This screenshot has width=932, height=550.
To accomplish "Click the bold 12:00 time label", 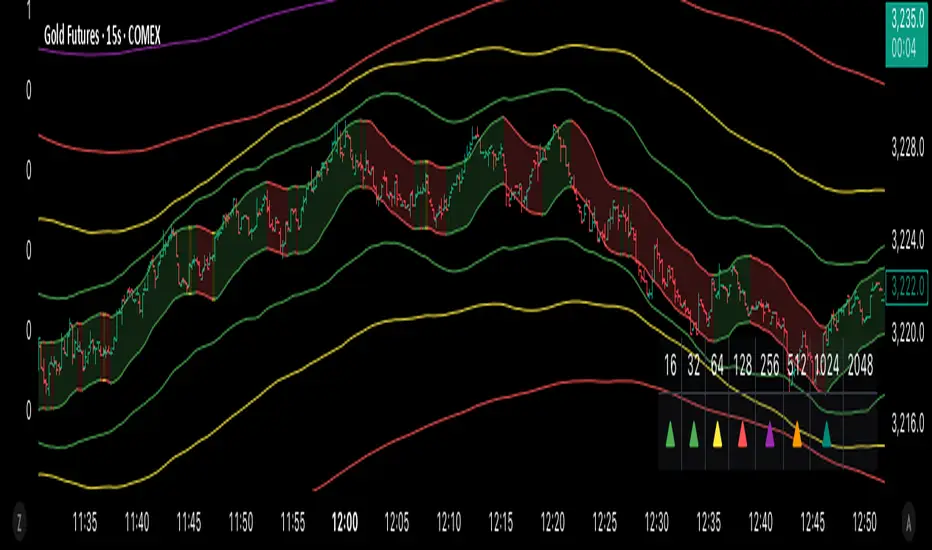I will click(345, 523).
